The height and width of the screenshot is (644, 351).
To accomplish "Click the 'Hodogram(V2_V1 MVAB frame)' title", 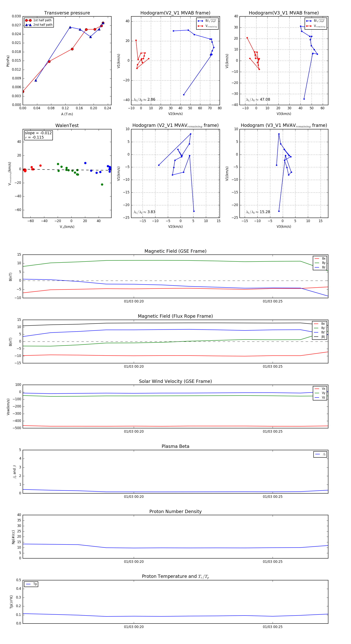I will point(175,13).
